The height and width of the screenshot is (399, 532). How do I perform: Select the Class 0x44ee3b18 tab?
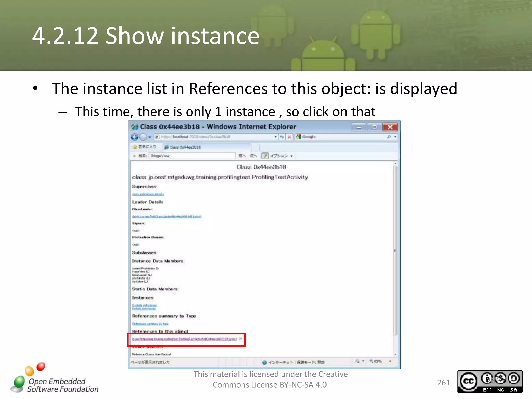(207, 147)
